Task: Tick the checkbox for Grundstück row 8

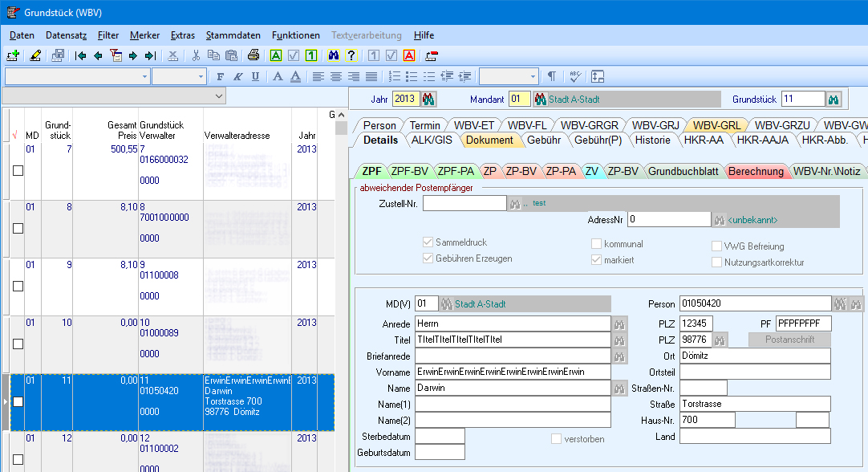Action: tap(18, 228)
